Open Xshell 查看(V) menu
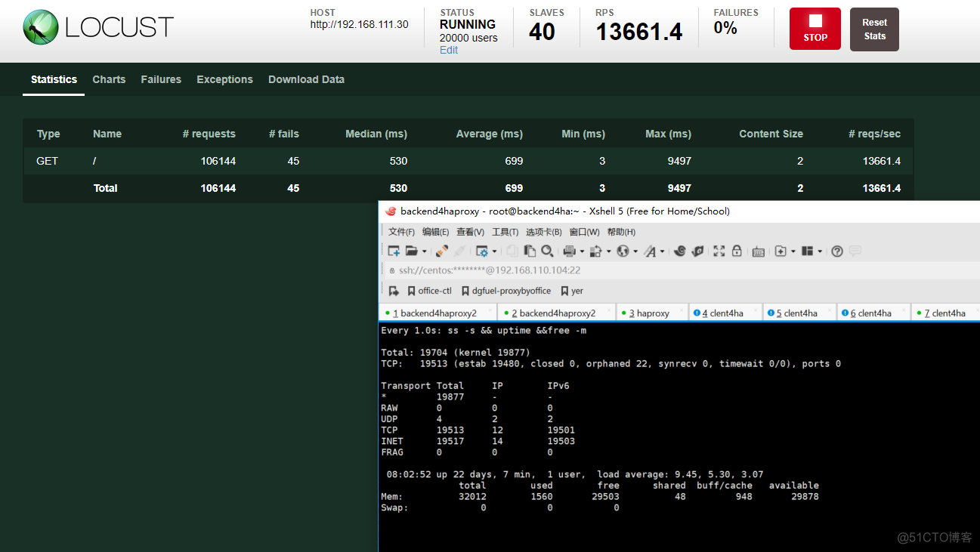980x552 pixels. pos(470,232)
